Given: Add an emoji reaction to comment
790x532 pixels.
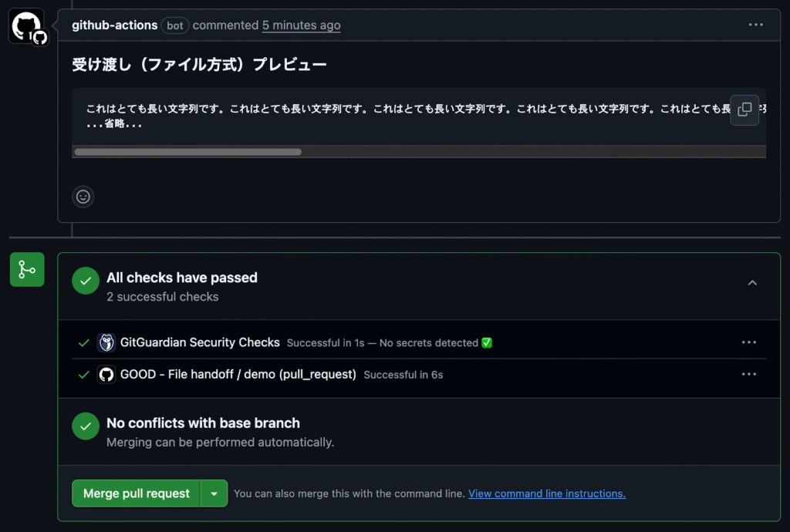Looking at the screenshot, I should point(83,197).
